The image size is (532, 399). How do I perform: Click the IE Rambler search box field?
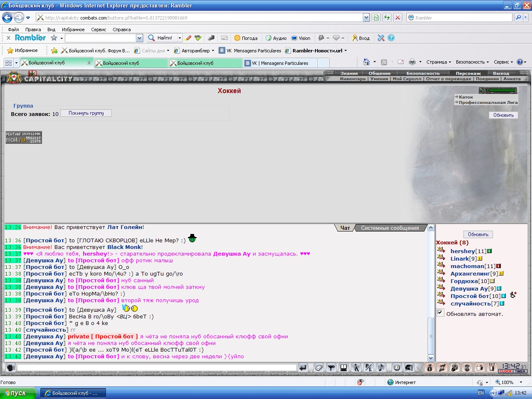(x=459, y=17)
